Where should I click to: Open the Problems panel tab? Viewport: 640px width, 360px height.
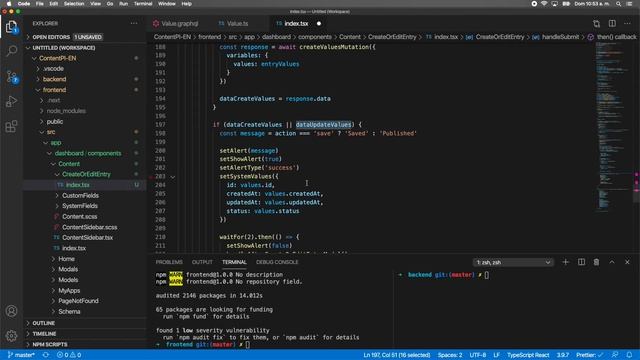[169, 262]
